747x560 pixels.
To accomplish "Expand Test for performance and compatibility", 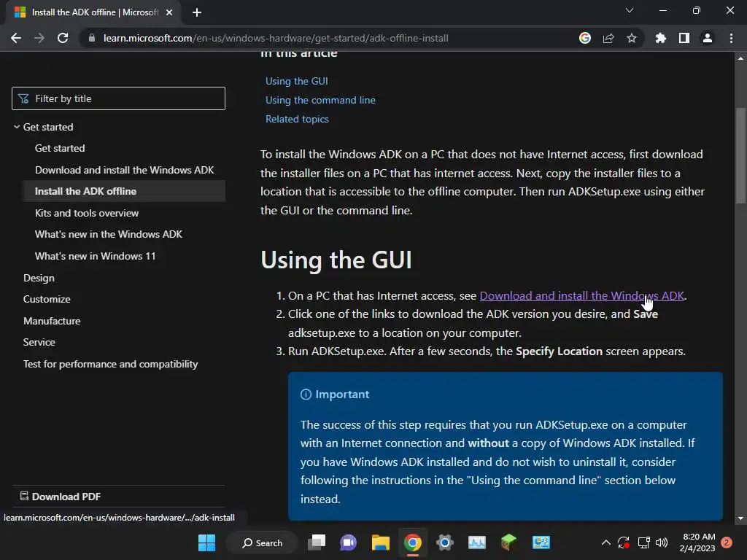I will (111, 364).
